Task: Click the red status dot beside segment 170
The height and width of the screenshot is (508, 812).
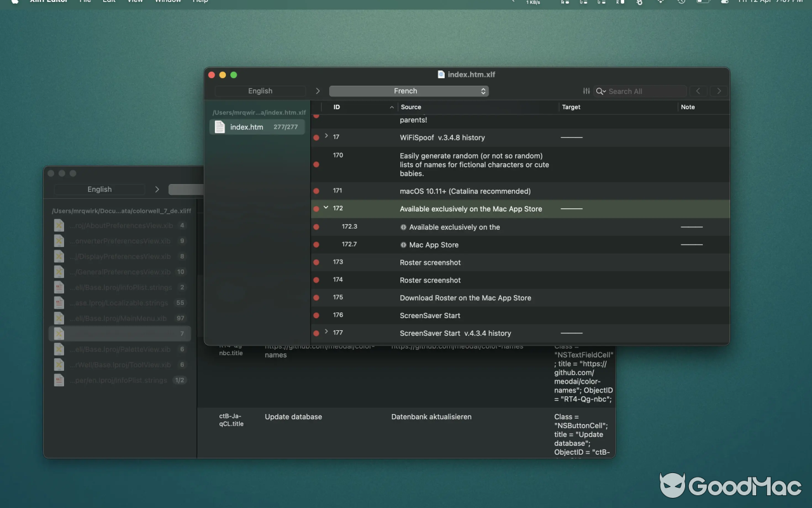Action: click(315, 164)
